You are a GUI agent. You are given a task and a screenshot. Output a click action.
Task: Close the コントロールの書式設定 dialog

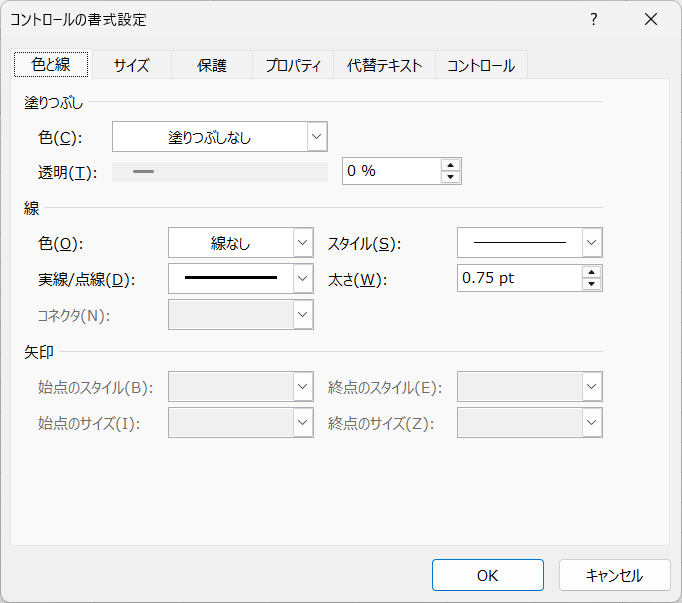pyautogui.click(x=651, y=20)
